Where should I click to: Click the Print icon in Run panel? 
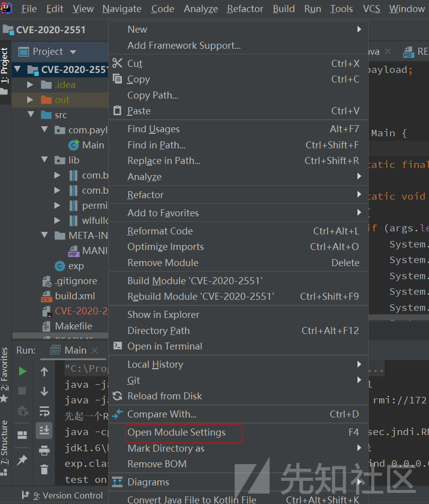[44, 450]
